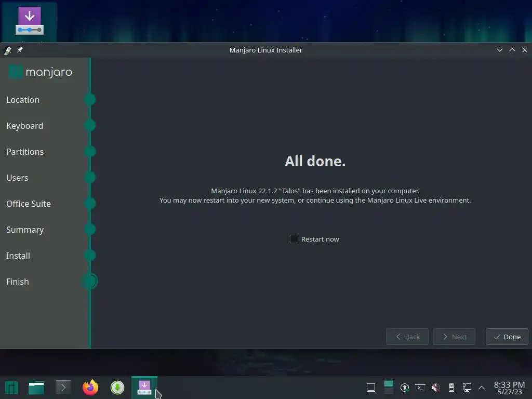The width and height of the screenshot is (532, 399).
Task: Select the Install step in sidebar
Action: click(18, 256)
